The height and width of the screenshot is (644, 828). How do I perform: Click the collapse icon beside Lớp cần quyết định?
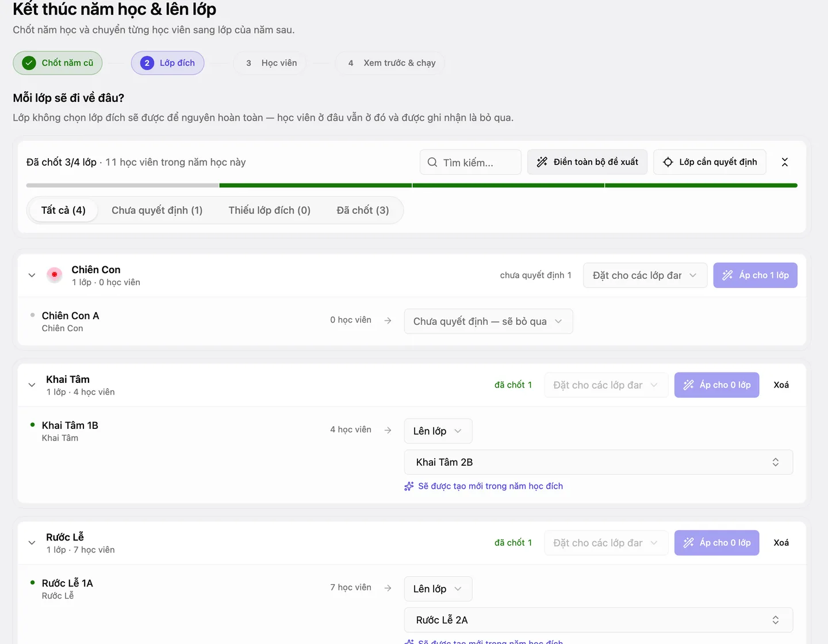coord(785,162)
